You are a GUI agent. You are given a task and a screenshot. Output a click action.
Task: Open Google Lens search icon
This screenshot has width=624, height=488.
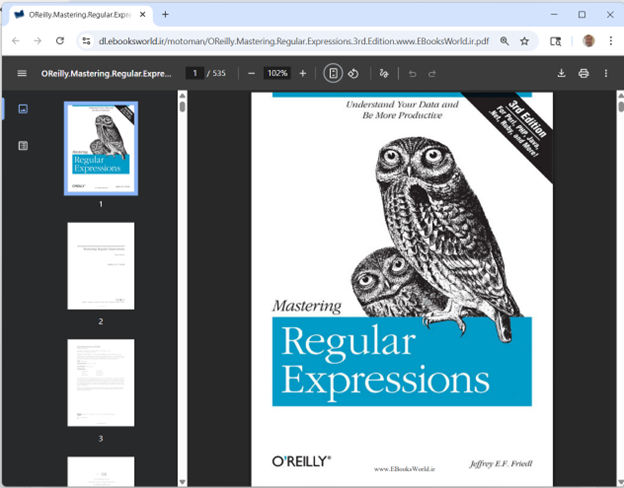pos(555,41)
